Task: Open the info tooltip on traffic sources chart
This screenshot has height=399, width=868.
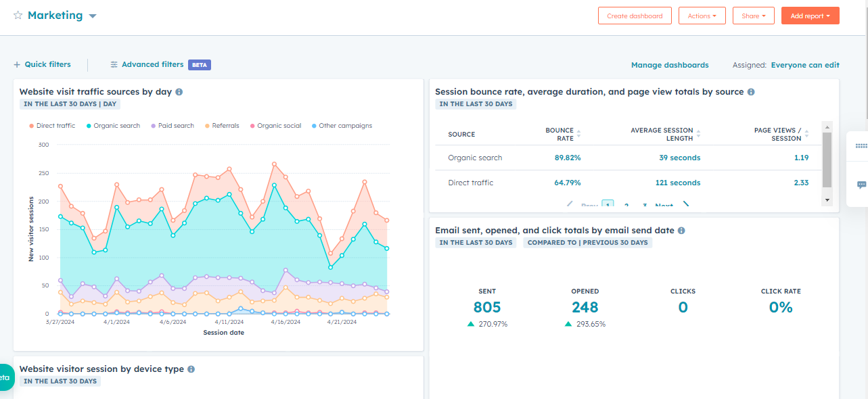Action: pos(178,91)
